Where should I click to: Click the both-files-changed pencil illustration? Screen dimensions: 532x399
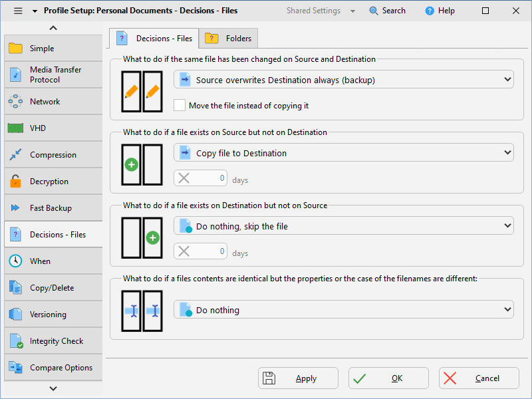click(x=142, y=92)
